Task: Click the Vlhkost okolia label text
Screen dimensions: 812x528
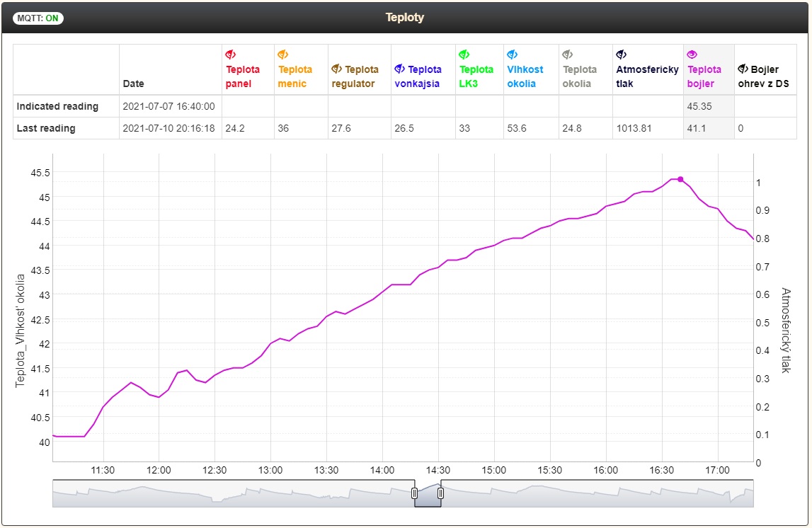Action: click(525, 76)
